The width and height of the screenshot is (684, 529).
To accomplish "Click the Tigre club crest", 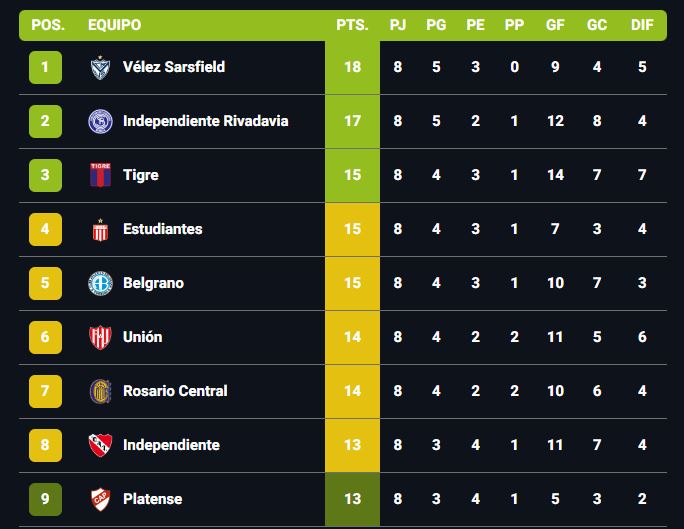I will coord(100,175).
